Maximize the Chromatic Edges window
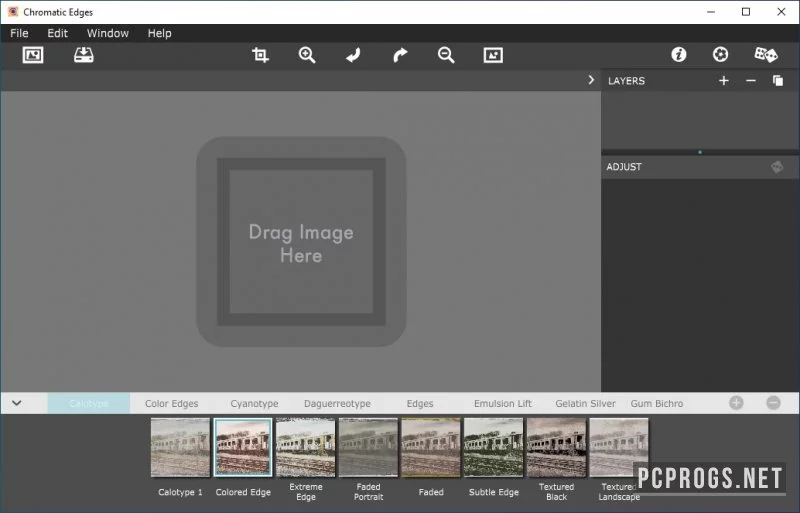Image resolution: width=800 pixels, height=513 pixels. point(746,12)
